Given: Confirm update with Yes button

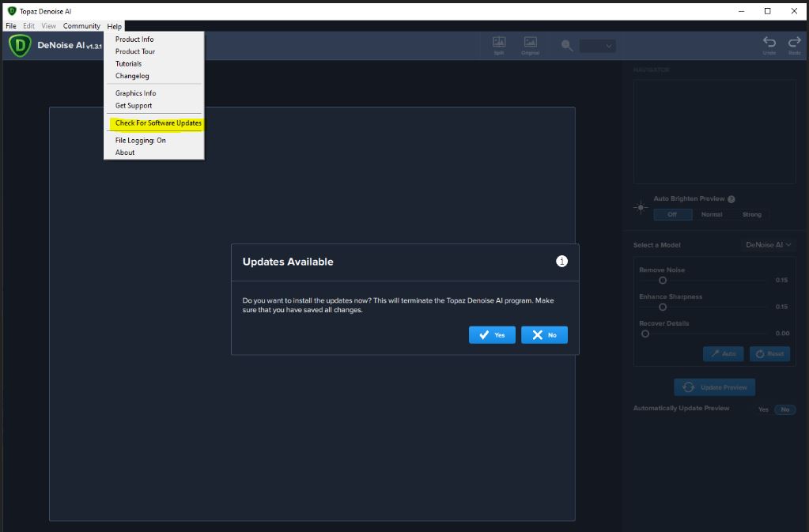Looking at the screenshot, I should point(492,335).
